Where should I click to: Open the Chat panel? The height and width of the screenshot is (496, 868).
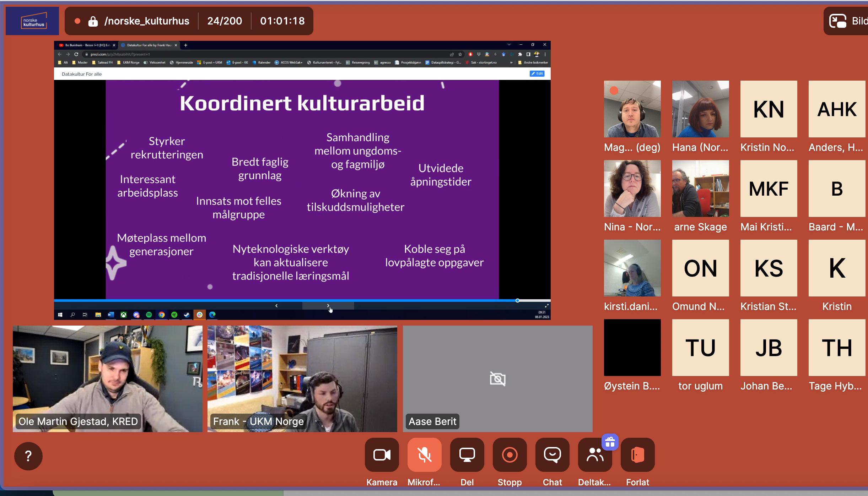click(x=552, y=454)
